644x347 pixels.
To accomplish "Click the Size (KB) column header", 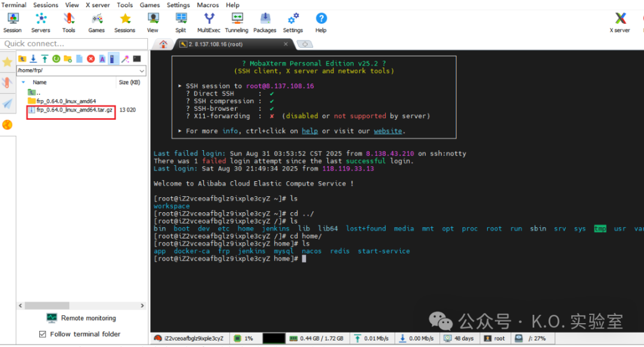I will [129, 82].
